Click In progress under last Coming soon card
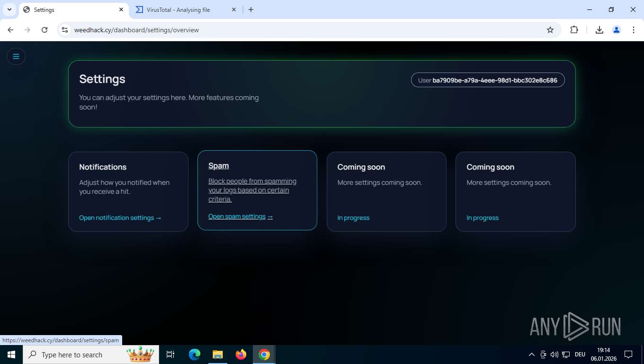 click(x=483, y=218)
